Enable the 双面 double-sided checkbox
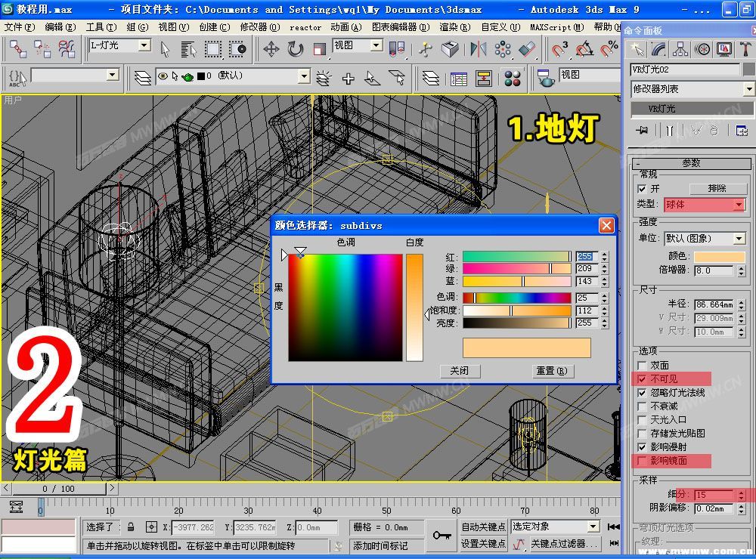756x559 pixels. point(642,366)
